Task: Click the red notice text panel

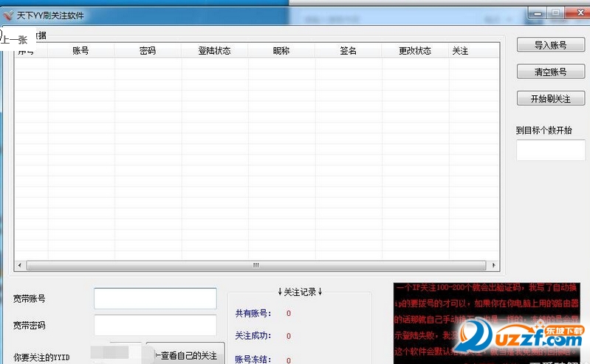Action: click(x=486, y=323)
